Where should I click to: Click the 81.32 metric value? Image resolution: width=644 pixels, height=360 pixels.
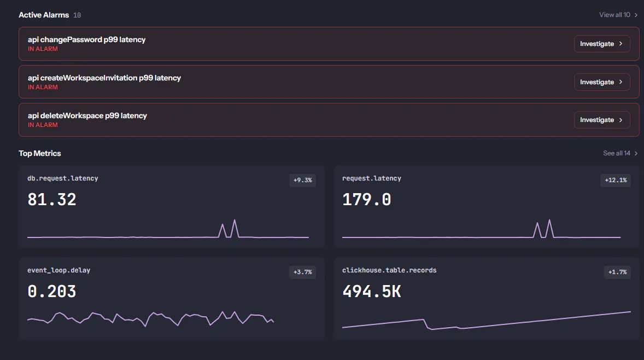click(52, 200)
